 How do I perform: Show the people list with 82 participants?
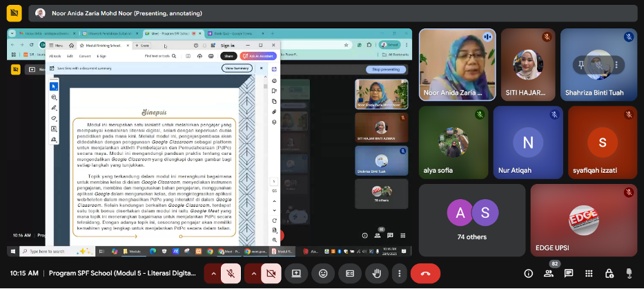point(549,274)
